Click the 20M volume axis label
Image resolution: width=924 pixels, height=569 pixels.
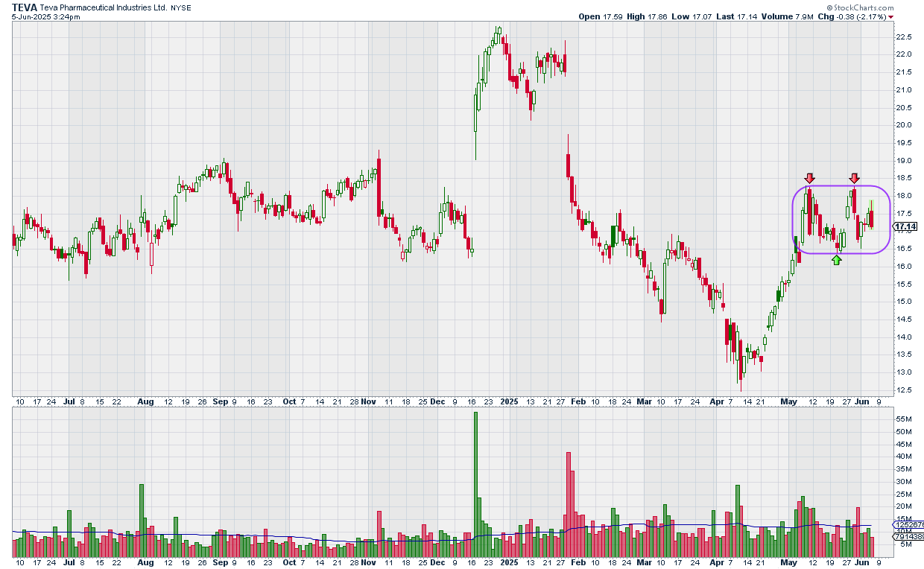coord(903,507)
